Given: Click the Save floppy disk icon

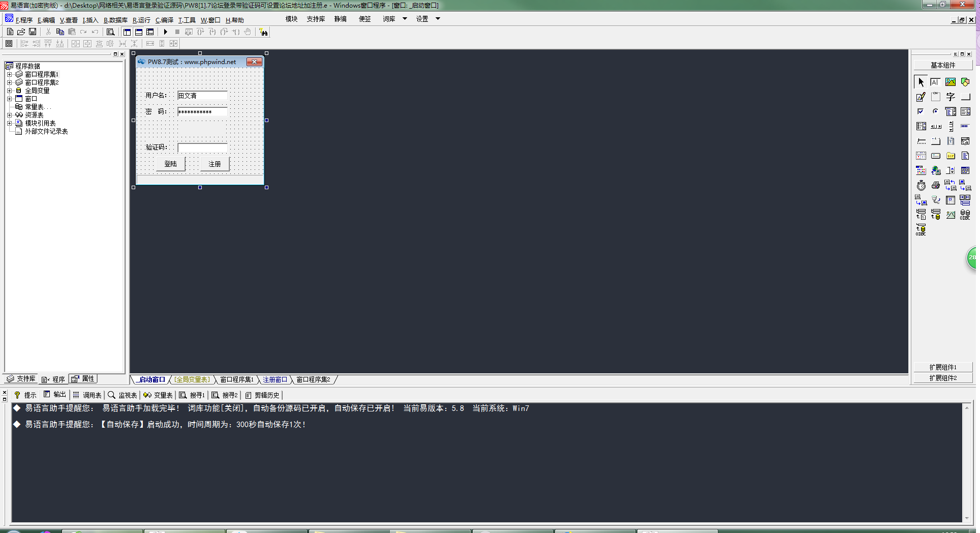Looking at the screenshot, I should pyautogui.click(x=33, y=32).
